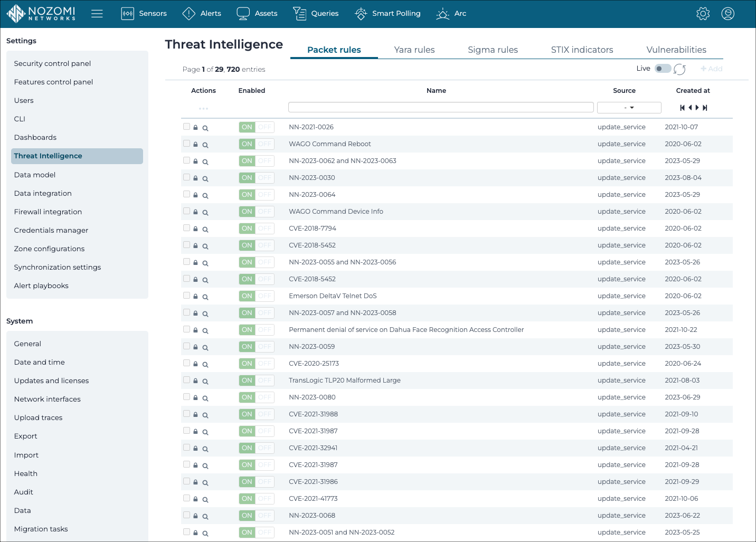Sort by Created at column header

(x=693, y=91)
